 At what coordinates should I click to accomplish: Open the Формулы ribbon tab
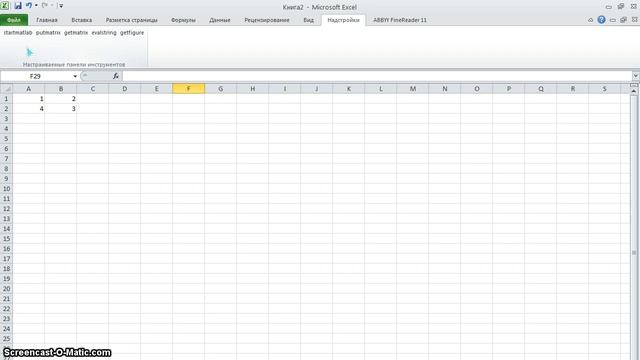183,20
